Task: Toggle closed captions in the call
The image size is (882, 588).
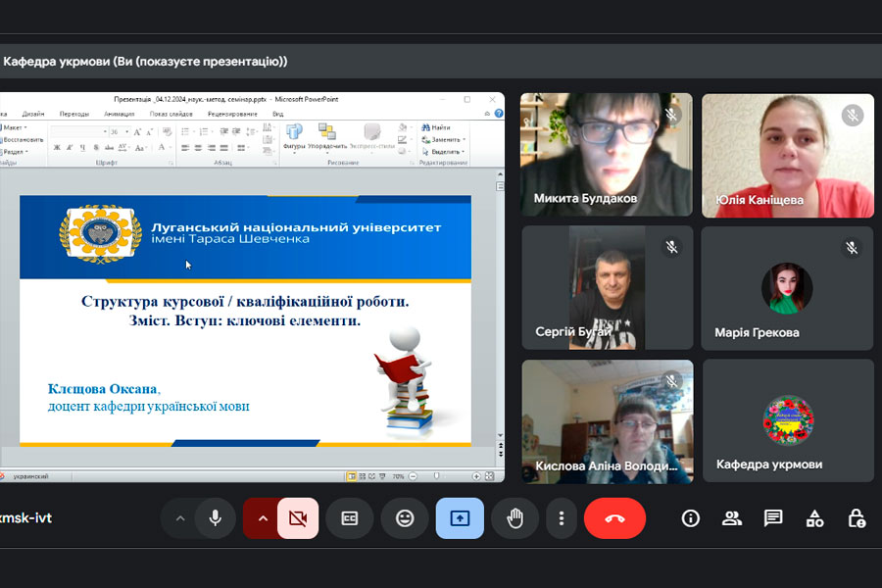Action: coord(349,518)
